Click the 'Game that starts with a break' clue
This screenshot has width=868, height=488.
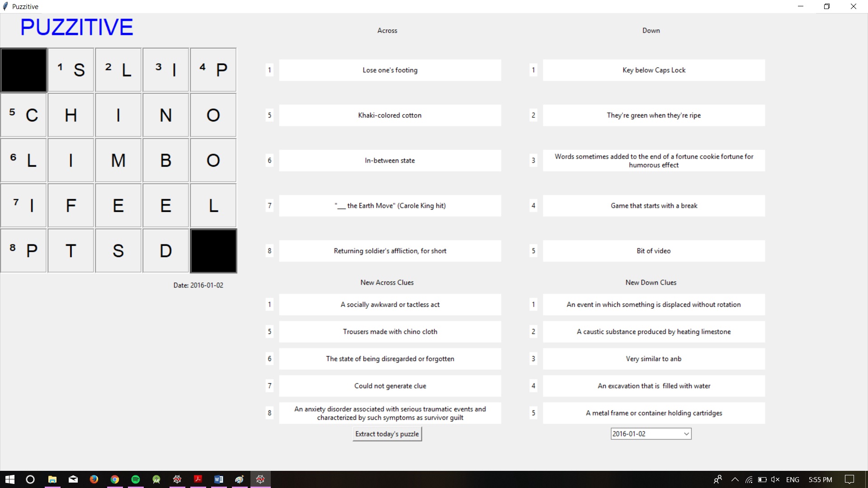click(654, 206)
